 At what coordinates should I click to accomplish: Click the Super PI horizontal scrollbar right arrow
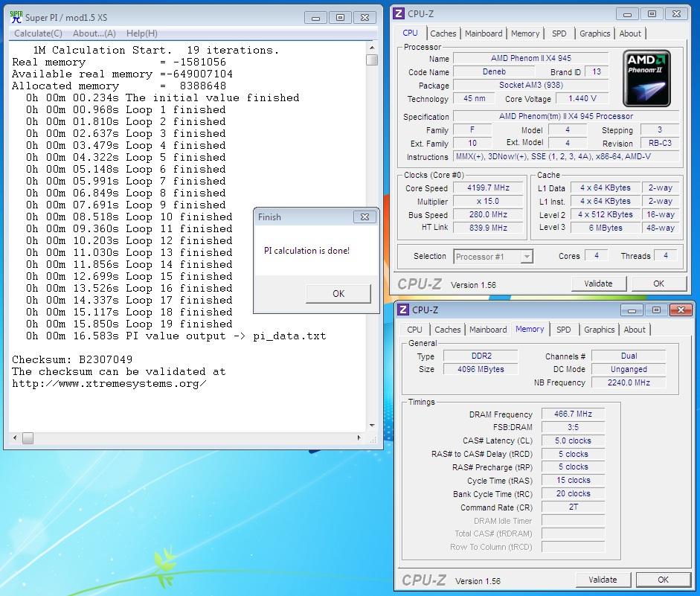pyautogui.click(x=359, y=438)
